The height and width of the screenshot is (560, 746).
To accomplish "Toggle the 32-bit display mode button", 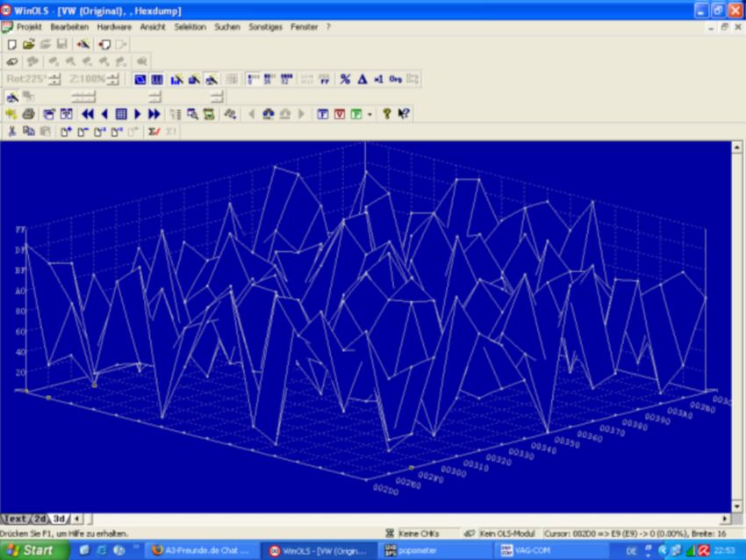I will coord(286,79).
